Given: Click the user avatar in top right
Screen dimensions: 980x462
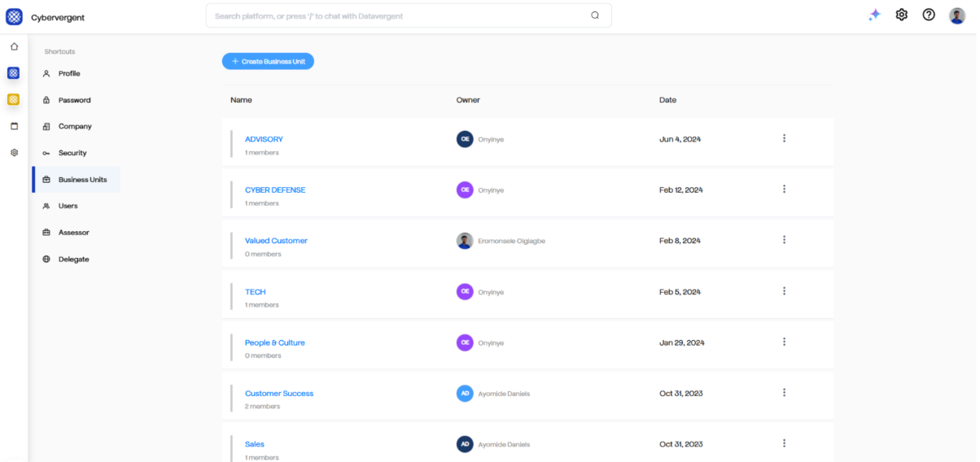Looking at the screenshot, I should (957, 15).
